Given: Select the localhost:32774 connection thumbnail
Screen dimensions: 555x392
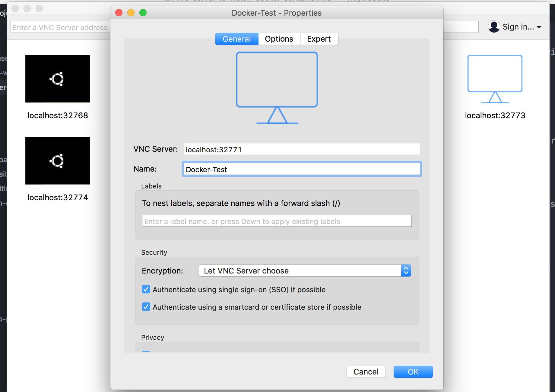Looking at the screenshot, I should point(58,161).
